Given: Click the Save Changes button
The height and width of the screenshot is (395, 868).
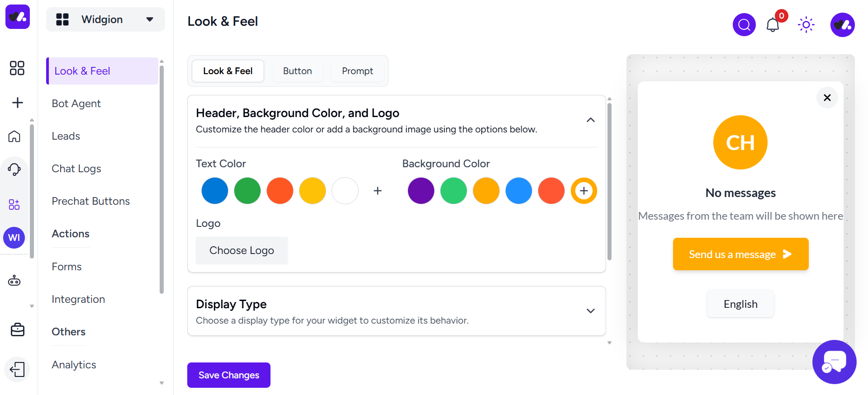Looking at the screenshot, I should [229, 375].
